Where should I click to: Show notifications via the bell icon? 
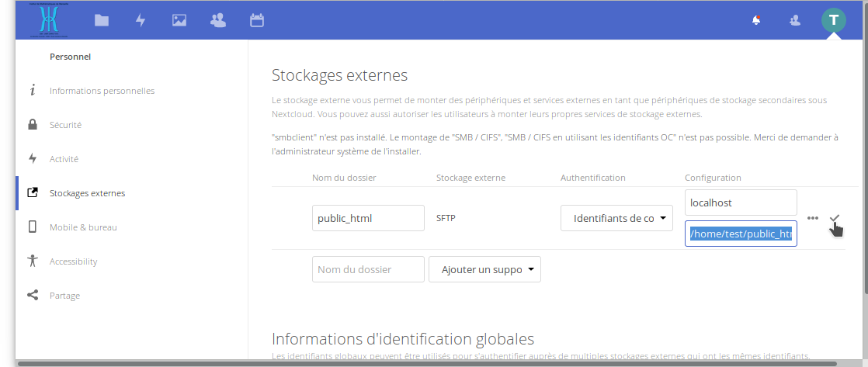756,21
